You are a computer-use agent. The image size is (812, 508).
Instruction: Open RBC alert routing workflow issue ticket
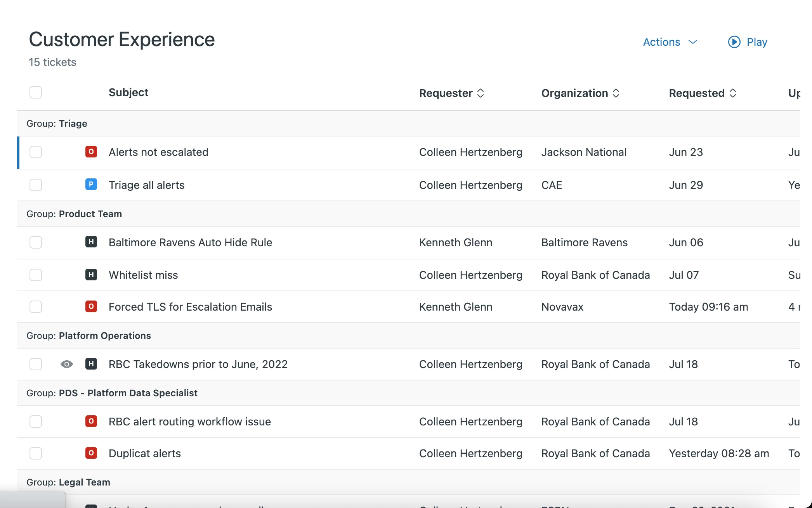(x=189, y=422)
